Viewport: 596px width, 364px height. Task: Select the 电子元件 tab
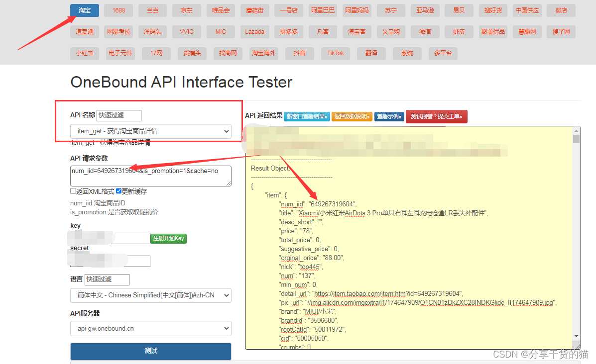(120, 53)
